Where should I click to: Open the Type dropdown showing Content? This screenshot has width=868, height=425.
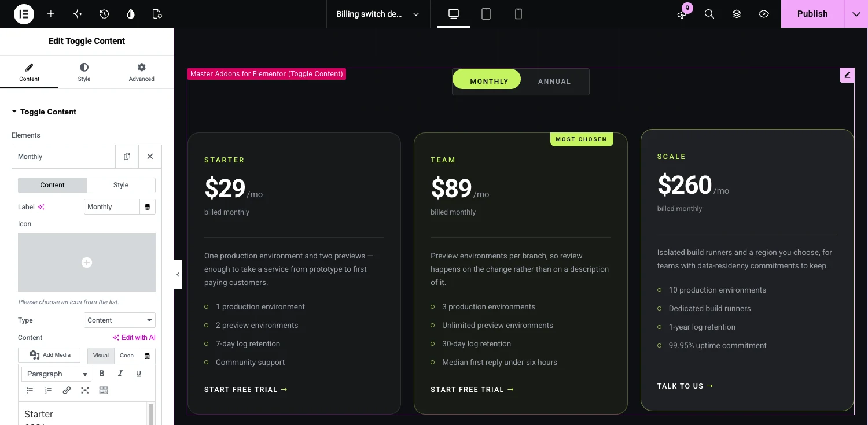click(120, 320)
